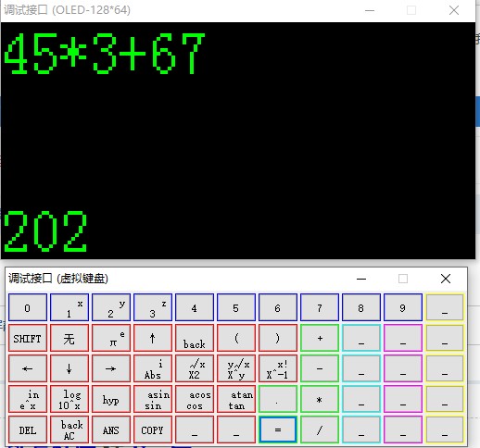Click the 1 key with x superscript

(69, 307)
